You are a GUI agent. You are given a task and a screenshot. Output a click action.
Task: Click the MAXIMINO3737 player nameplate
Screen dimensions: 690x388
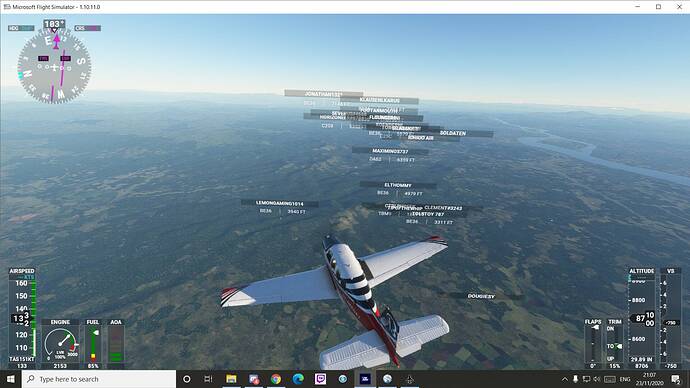[390, 151]
